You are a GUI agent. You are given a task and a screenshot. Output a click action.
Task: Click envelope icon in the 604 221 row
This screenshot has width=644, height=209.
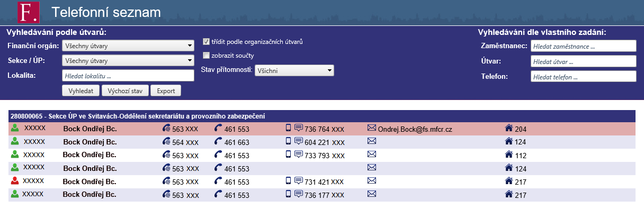[371, 141]
